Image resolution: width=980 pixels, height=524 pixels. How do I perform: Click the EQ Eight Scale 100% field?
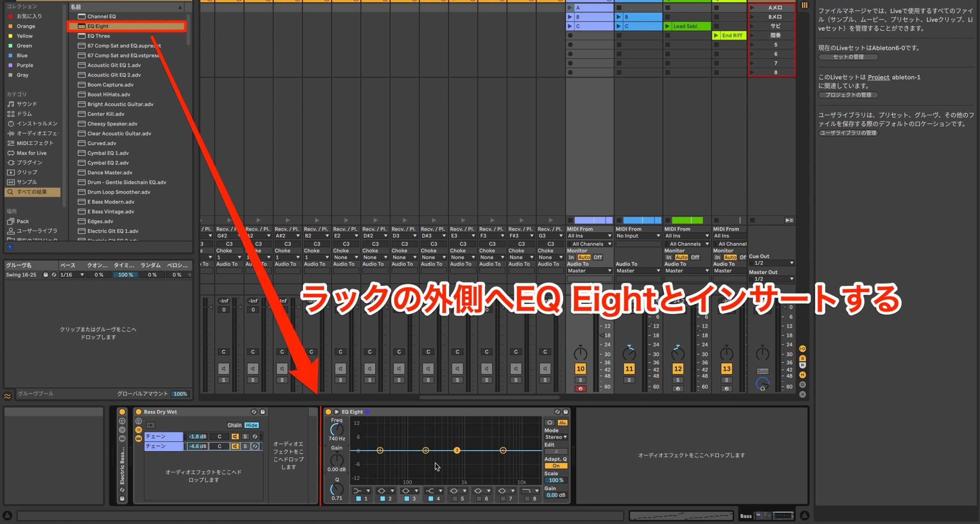[x=556, y=480]
